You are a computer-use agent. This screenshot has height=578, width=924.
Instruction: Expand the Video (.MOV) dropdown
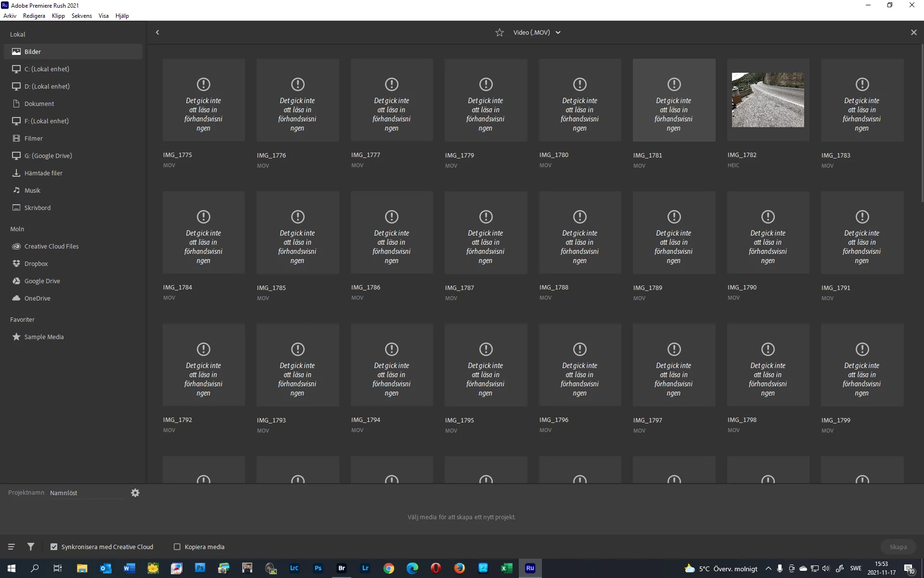click(558, 33)
